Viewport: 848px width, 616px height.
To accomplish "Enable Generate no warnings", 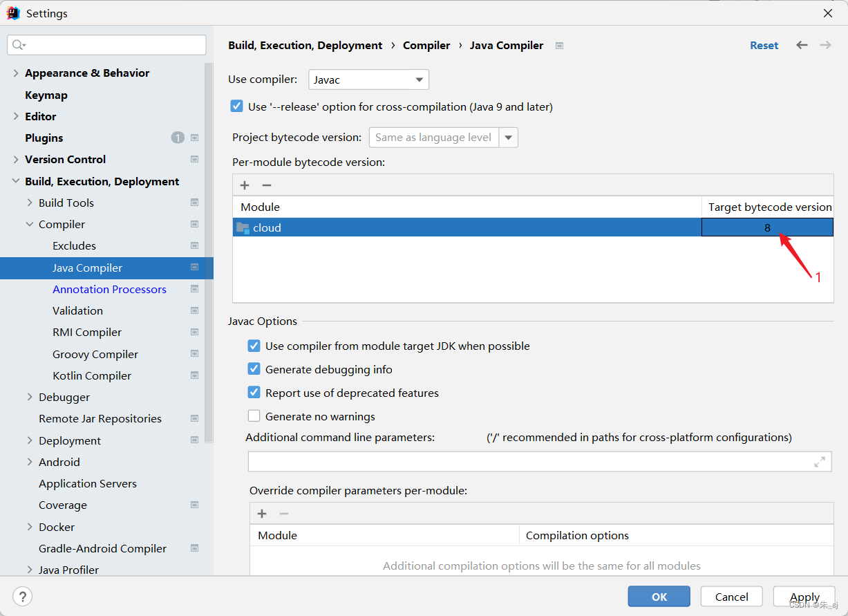I will coord(254,416).
